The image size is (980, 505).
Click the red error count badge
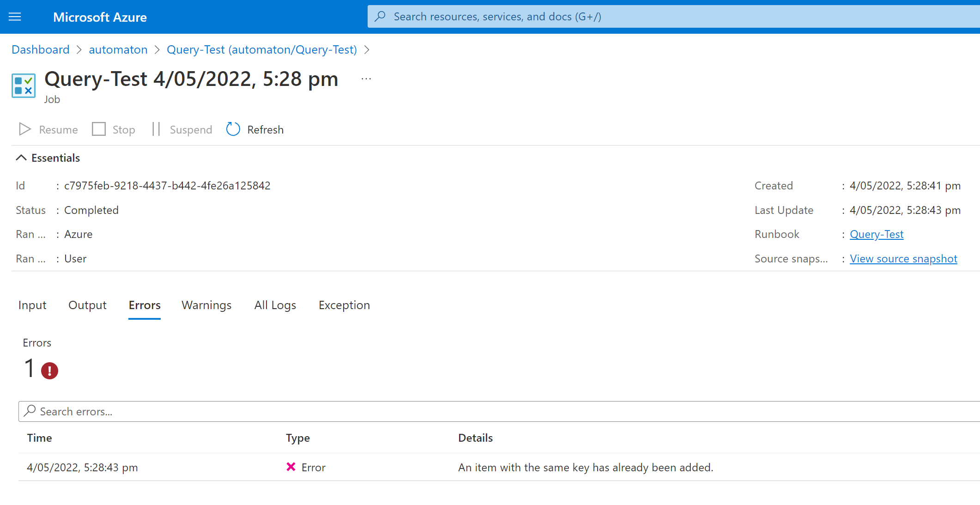click(49, 370)
